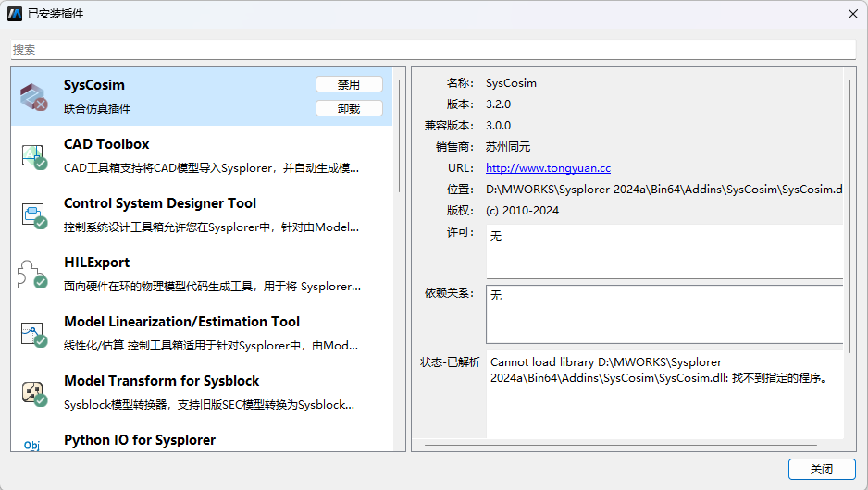868x490 pixels.
Task: Click the version value 3.2.0
Action: click(x=498, y=104)
